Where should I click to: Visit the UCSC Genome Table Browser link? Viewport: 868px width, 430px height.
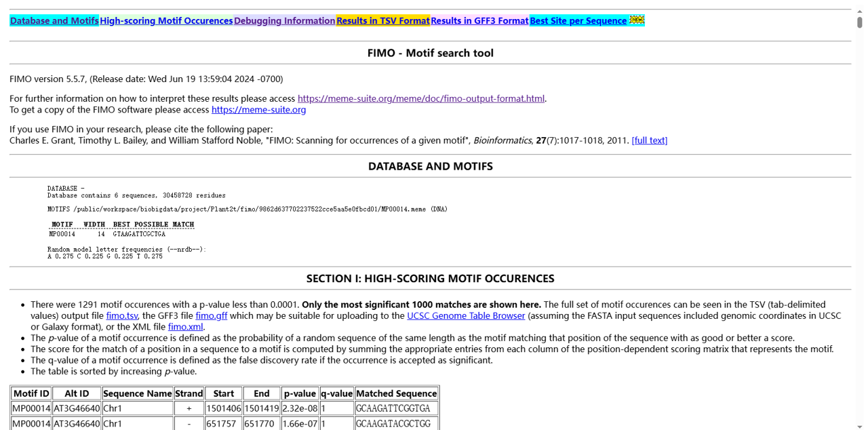(466, 316)
